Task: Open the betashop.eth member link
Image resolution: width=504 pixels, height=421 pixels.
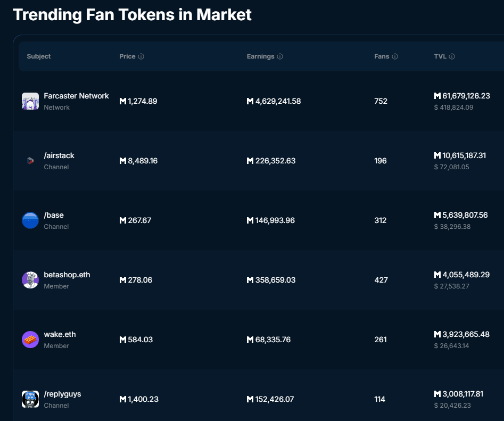Action: point(67,275)
